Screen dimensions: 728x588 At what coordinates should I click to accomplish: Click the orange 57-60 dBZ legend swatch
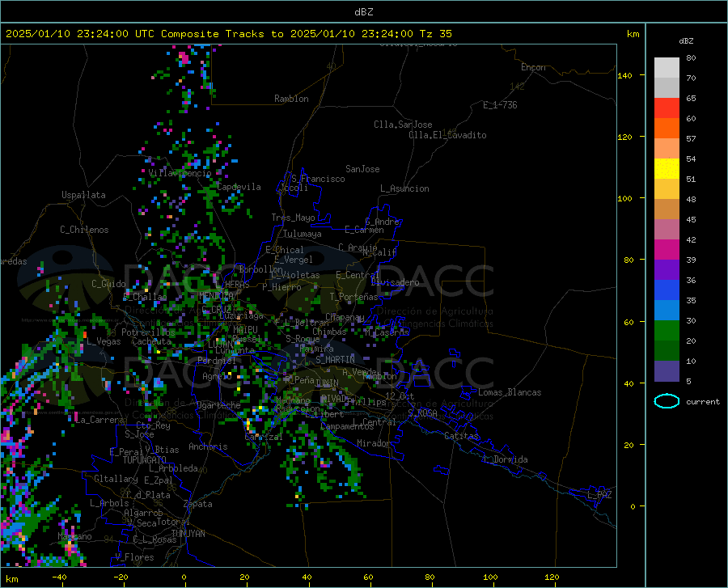tap(667, 129)
